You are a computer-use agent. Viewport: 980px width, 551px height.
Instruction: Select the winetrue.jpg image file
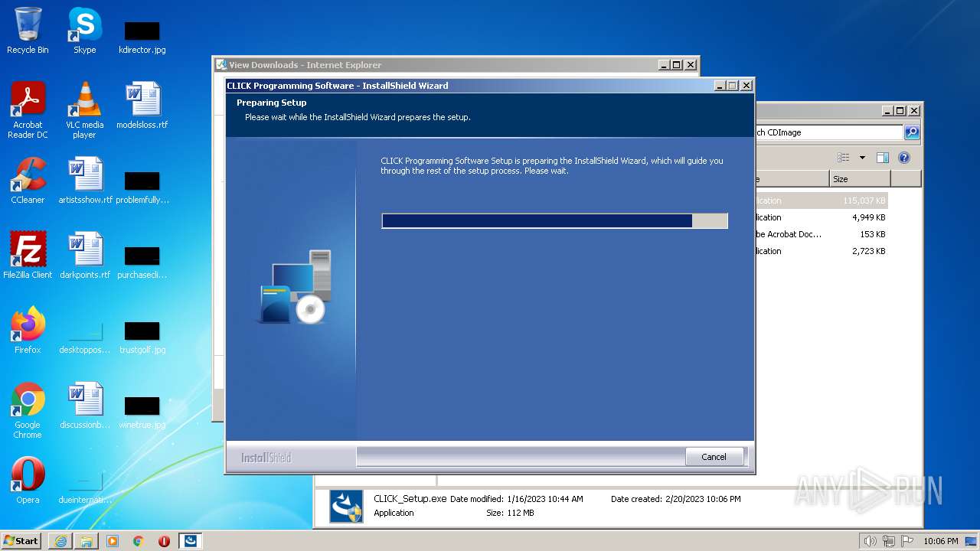pyautogui.click(x=142, y=412)
